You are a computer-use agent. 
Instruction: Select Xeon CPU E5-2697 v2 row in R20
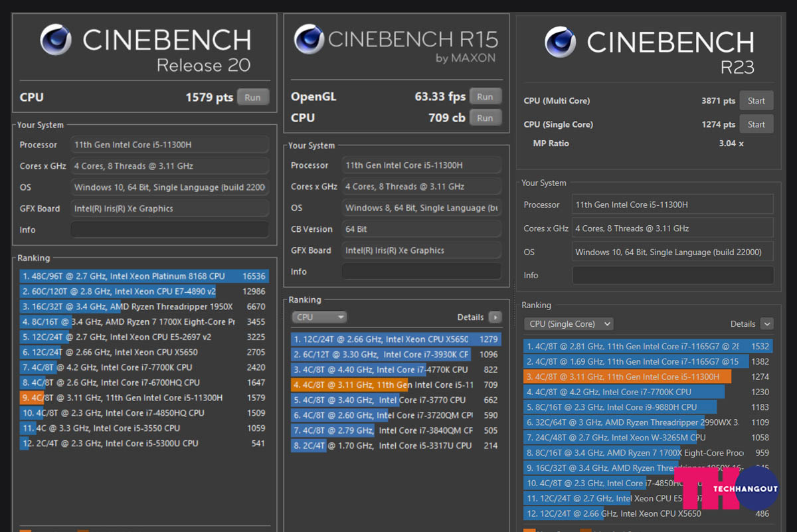pos(144,337)
